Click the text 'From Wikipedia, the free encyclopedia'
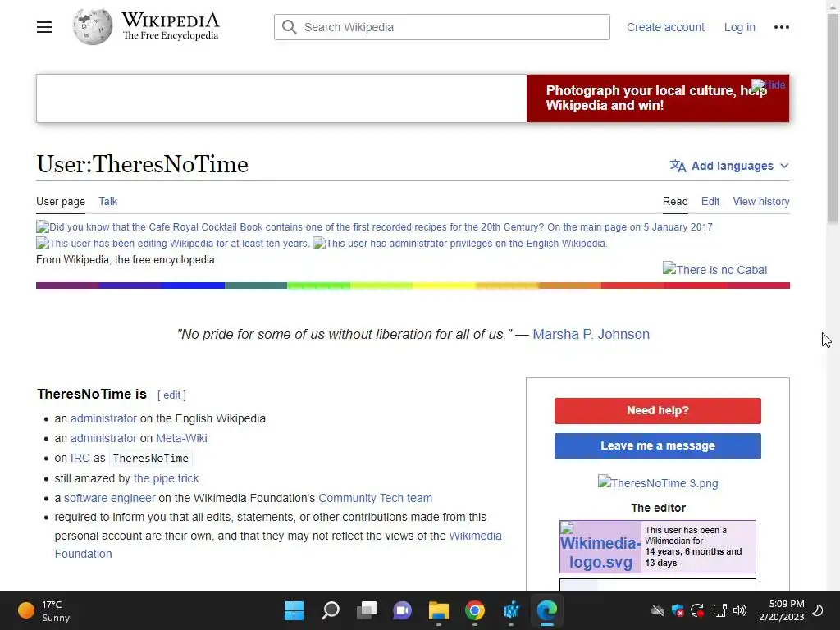Image resolution: width=840 pixels, height=630 pixels. pyautogui.click(x=126, y=260)
